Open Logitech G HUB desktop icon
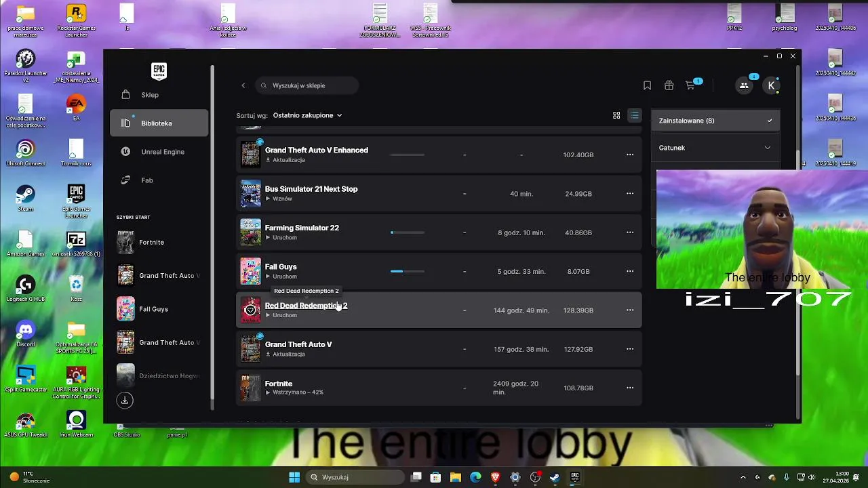Viewport: 868px width, 488px height. (x=25, y=288)
